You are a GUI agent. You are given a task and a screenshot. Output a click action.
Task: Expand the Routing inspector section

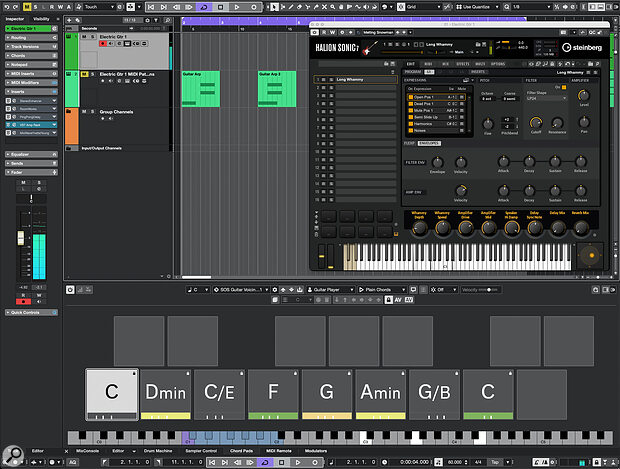[x=31, y=38]
